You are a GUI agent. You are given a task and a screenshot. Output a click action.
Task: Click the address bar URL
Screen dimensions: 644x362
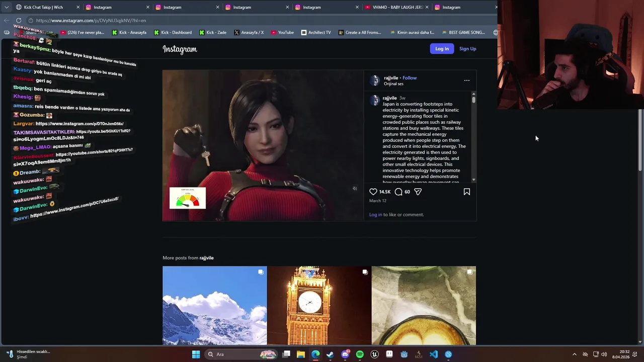[x=91, y=21]
